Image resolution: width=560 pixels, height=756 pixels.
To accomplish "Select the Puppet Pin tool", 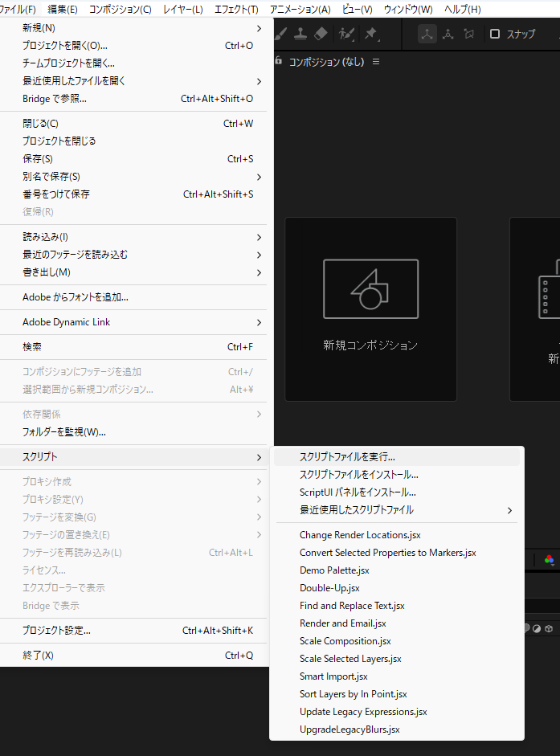I will [x=370, y=34].
